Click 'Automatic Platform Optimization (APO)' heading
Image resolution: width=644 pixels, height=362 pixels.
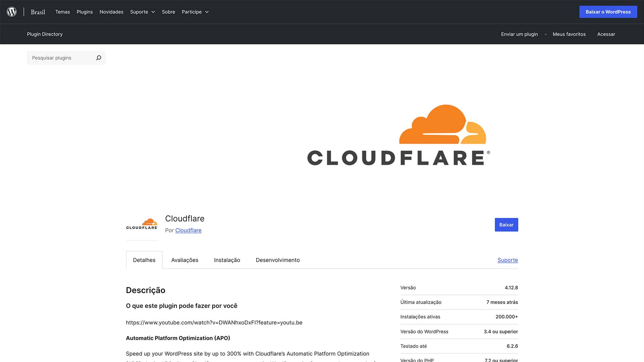tap(178, 338)
